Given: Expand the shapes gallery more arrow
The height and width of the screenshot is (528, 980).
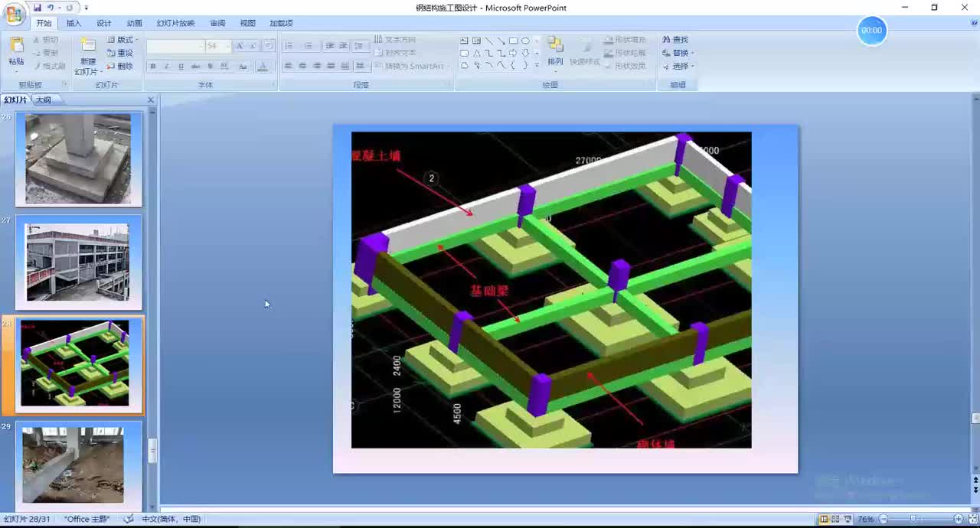Looking at the screenshot, I should [x=537, y=66].
